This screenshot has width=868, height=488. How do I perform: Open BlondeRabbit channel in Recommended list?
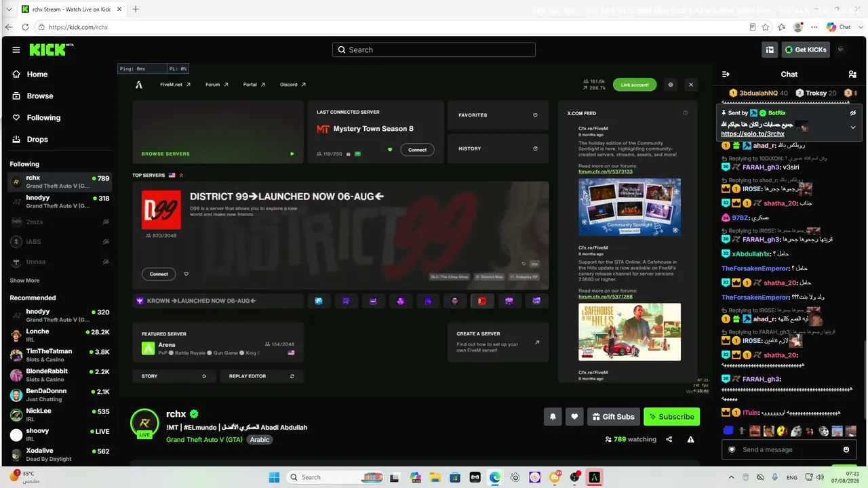pos(59,375)
